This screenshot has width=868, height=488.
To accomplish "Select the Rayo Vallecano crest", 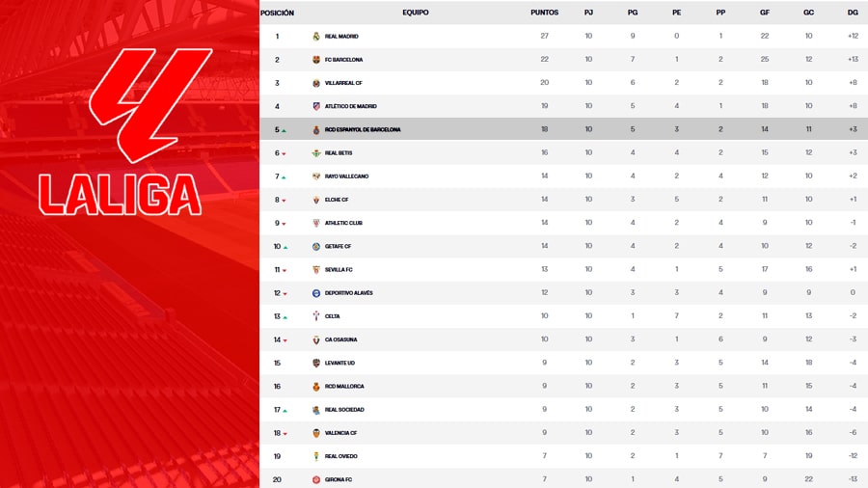I will pos(316,176).
